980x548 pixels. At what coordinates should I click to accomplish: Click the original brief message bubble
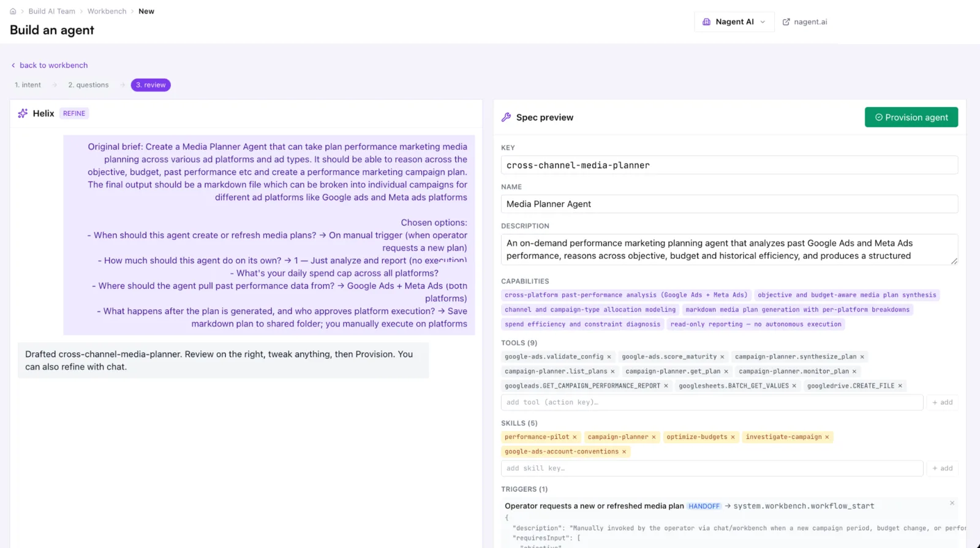[x=269, y=235]
